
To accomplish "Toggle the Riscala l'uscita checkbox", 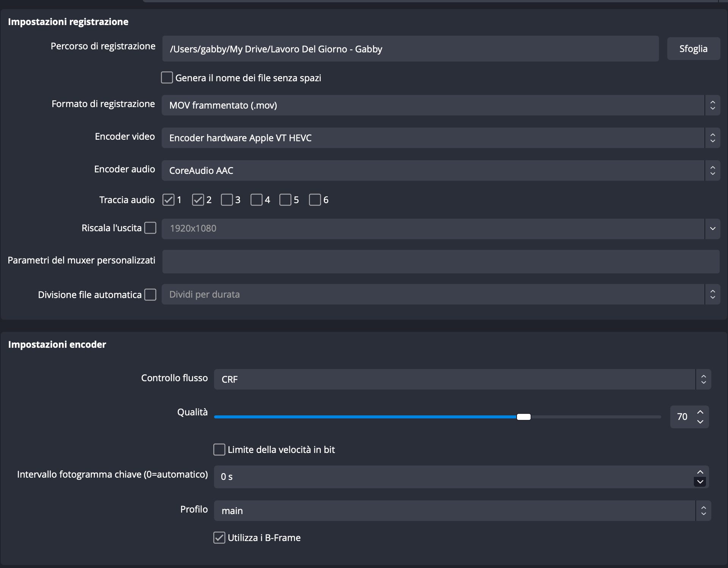I will tap(150, 228).
